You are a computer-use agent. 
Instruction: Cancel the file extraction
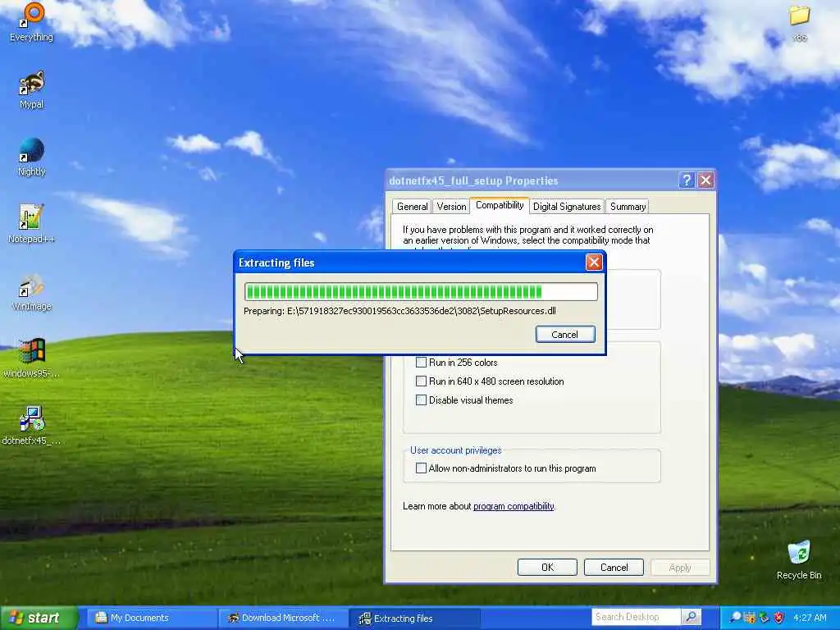(565, 335)
